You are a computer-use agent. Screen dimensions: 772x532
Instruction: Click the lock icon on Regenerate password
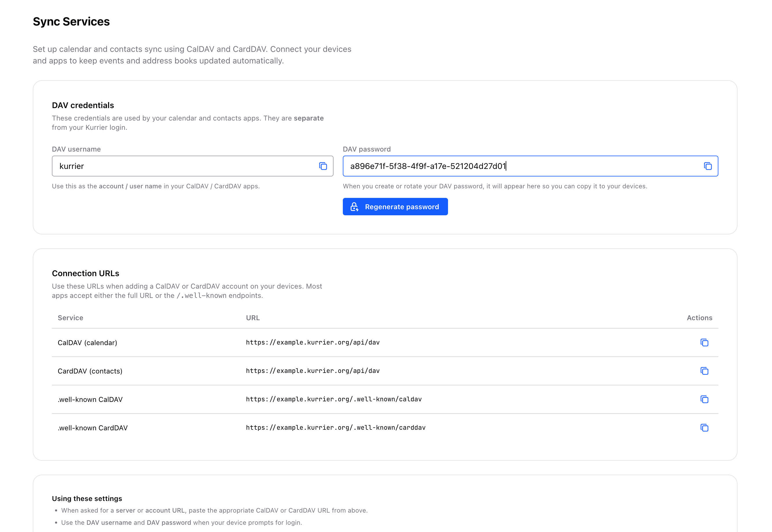354,207
